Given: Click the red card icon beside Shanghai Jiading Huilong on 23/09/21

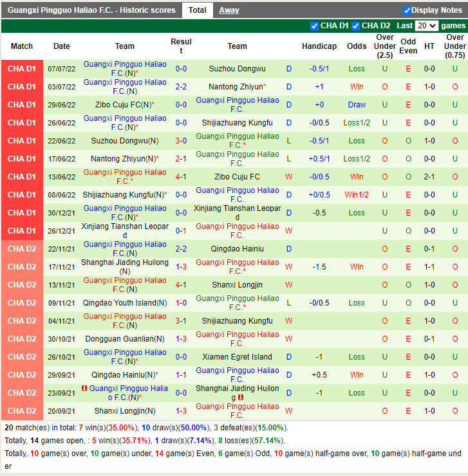Looking at the screenshot, I should point(241,397).
